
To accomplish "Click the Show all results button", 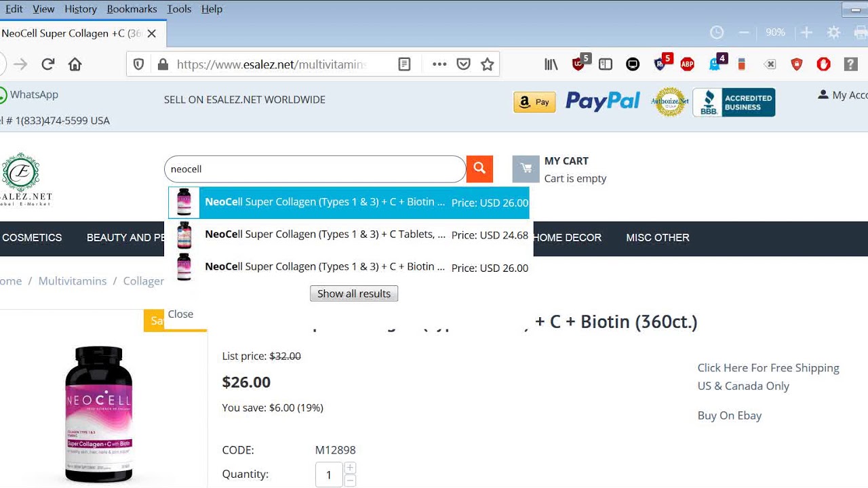I will coord(354,293).
